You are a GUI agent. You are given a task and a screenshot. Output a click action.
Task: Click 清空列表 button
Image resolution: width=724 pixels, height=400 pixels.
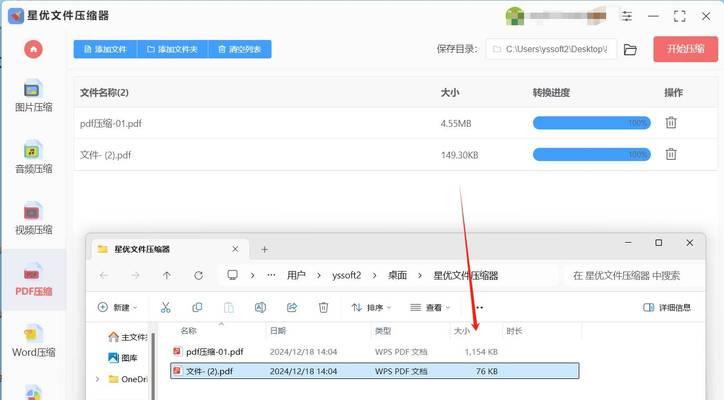point(240,49)
